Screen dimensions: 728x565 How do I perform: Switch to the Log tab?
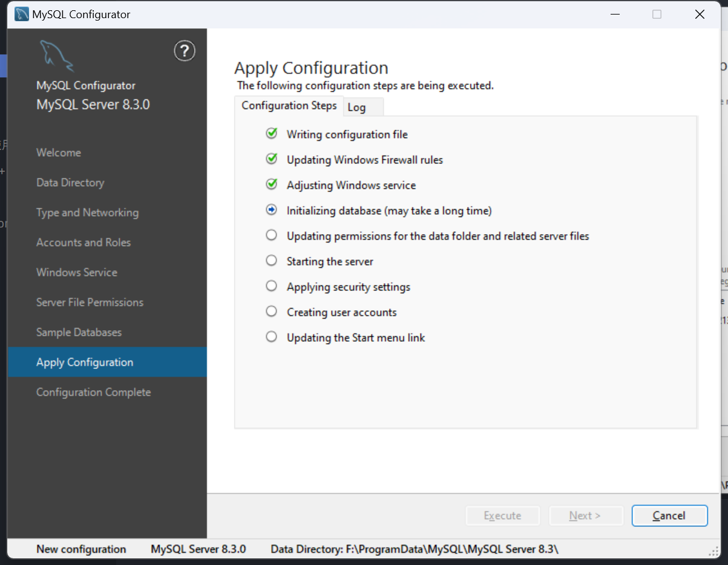point(364,107)
